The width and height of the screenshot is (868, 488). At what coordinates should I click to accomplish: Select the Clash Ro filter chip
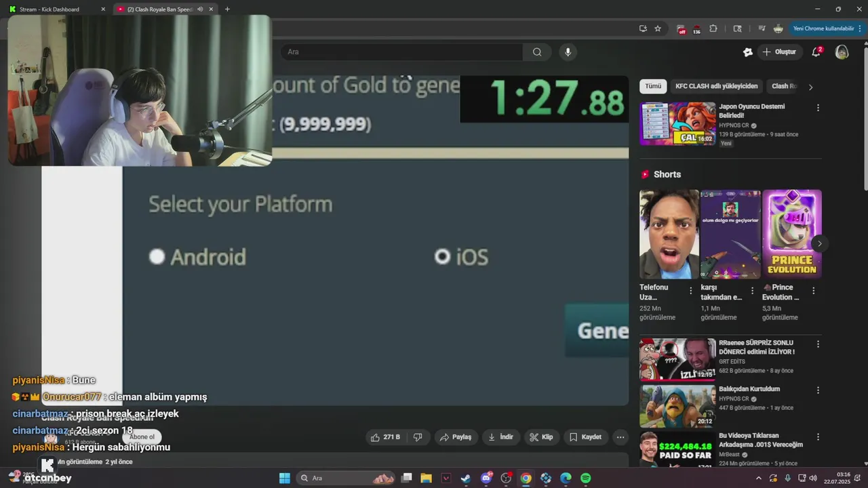click(784, 87)
